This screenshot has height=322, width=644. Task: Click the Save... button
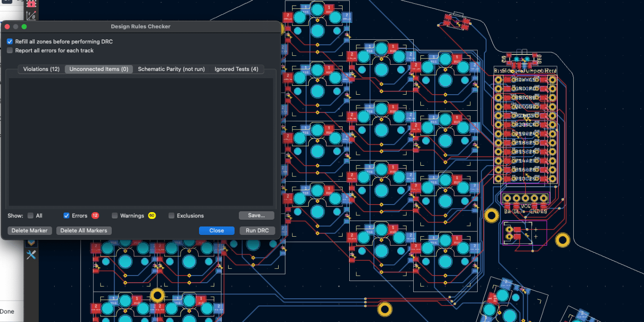[x=256, y=215]
